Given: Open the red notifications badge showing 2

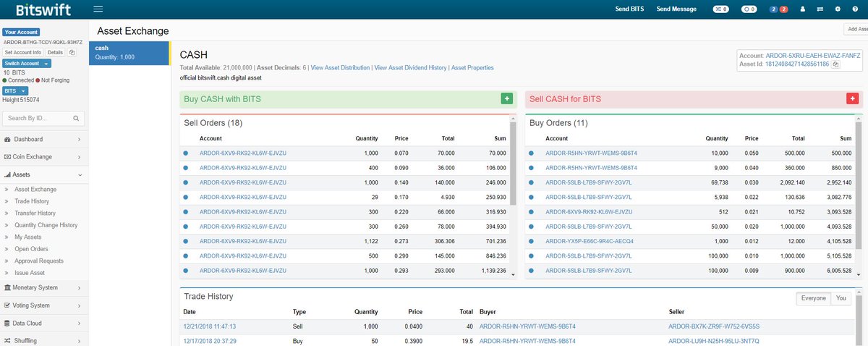Looking at the screenshot, I should (783, 9).
